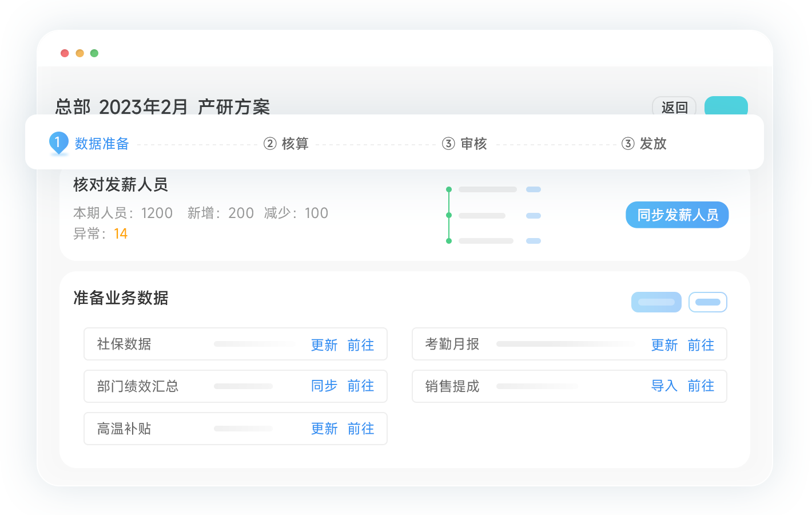Go to the 核算 step
This screenshot has width=812, height=515.
click(x=294, y=144)
